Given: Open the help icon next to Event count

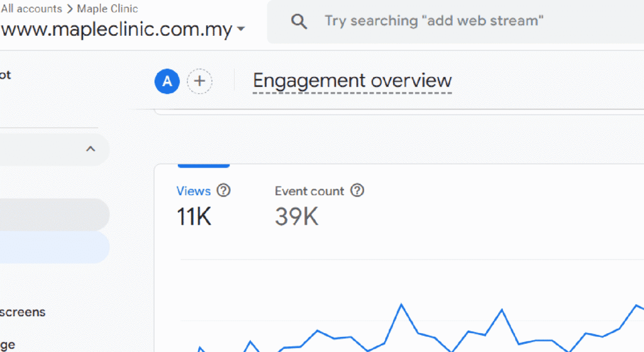Looking at the screenshot, I should [x=357, y=190].
